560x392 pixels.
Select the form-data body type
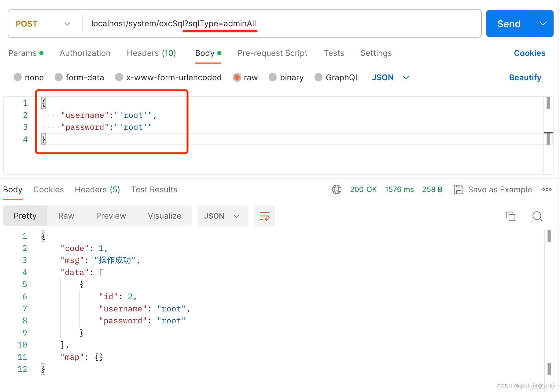point(79,78)
